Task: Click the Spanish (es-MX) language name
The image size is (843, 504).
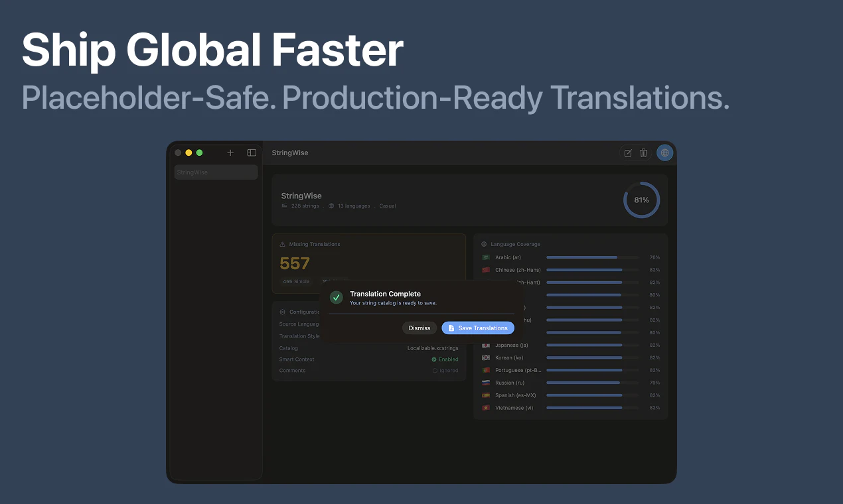Action: coord(516,395)
